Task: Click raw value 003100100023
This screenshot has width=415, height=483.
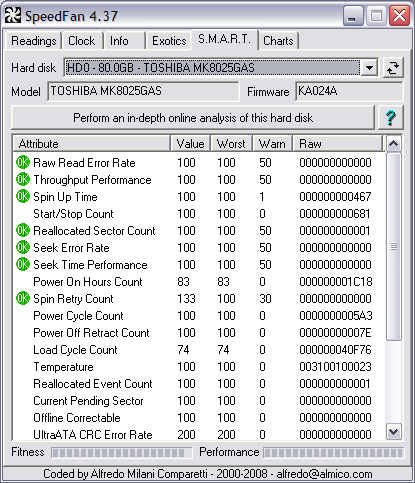Action: (335, 366)
